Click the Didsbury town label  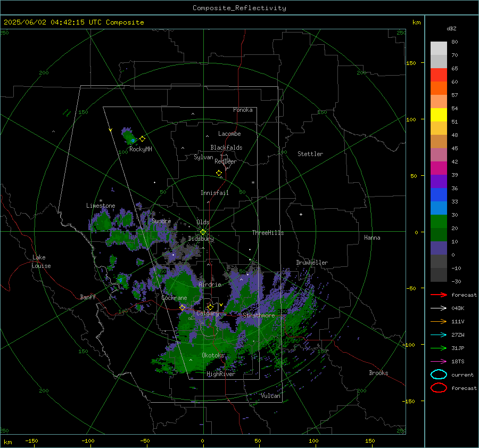201,239
